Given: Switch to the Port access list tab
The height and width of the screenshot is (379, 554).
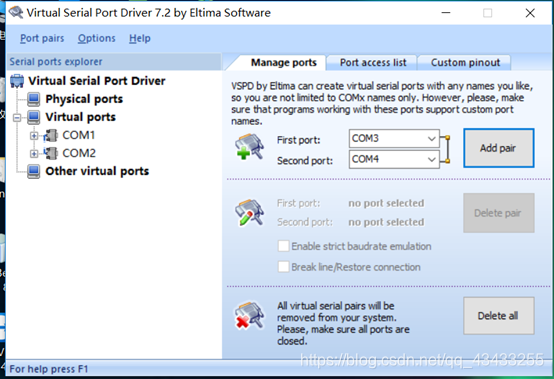Looking at the screenshot, I should [373, 63].
